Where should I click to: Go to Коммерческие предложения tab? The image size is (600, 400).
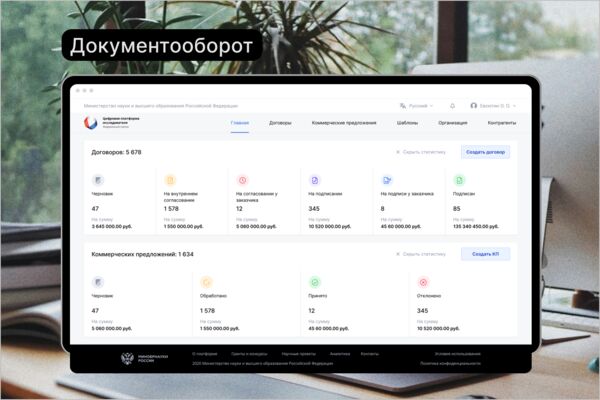[344, 123]
